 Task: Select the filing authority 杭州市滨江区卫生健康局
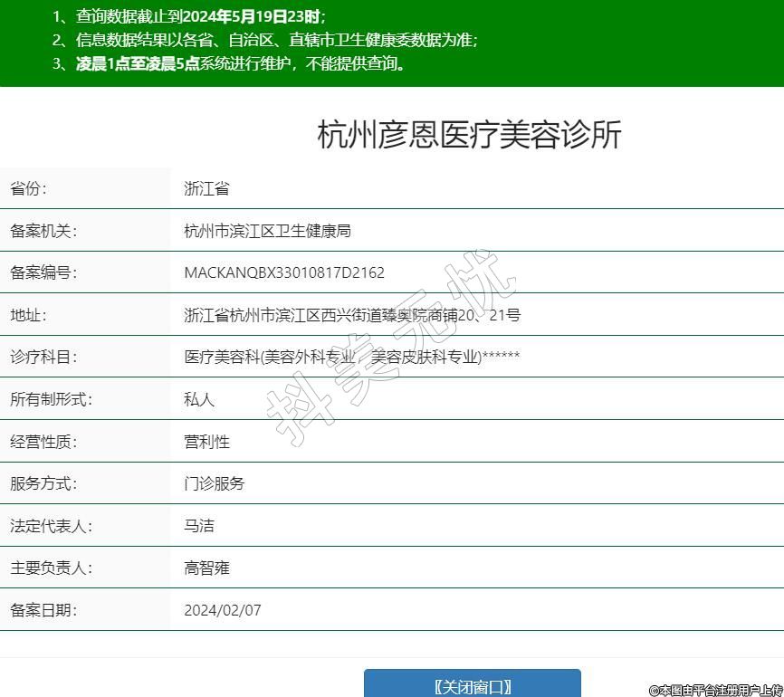267,231
